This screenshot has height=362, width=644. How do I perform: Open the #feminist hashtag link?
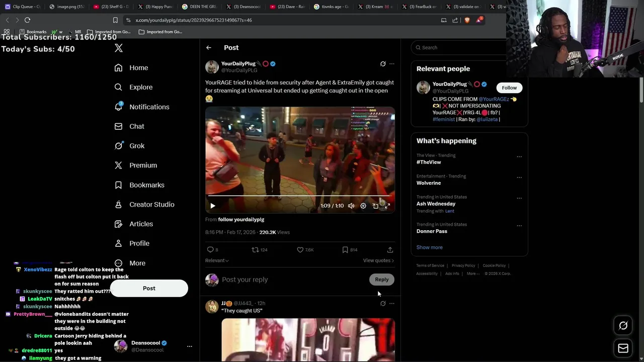click(x=443, y=120)
